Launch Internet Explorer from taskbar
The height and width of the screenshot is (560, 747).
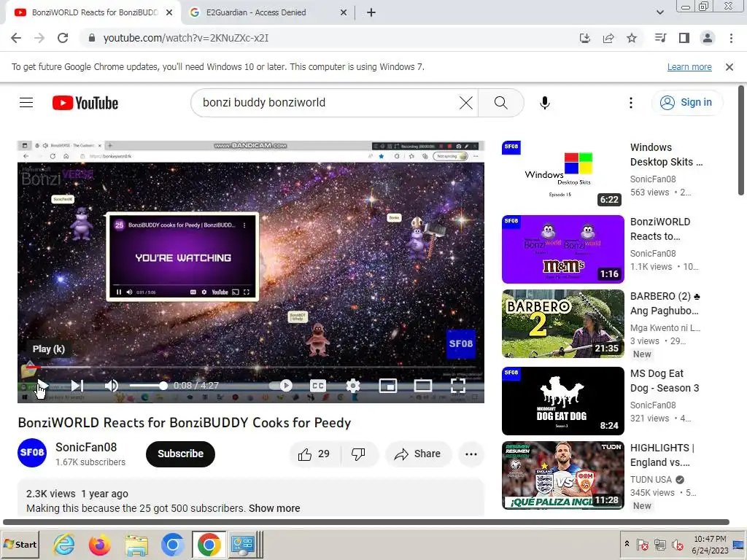64,544
